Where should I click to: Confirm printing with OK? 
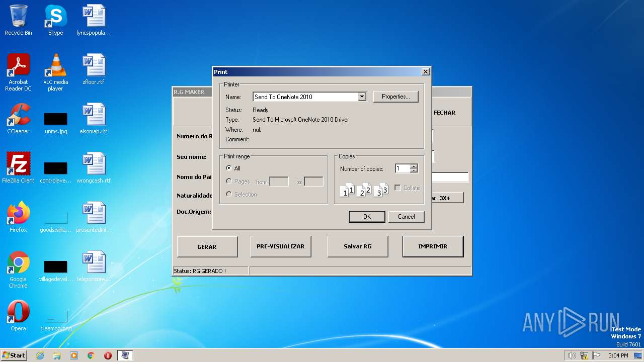[x=367, y=217]
